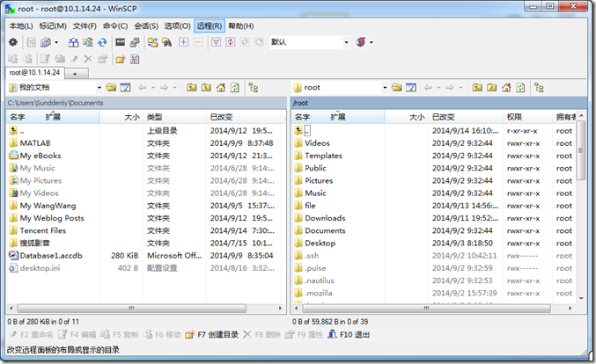Select the root@10.1.14.24 session tab
Viewport: 596px width, 364px height.
pos(34,72)
